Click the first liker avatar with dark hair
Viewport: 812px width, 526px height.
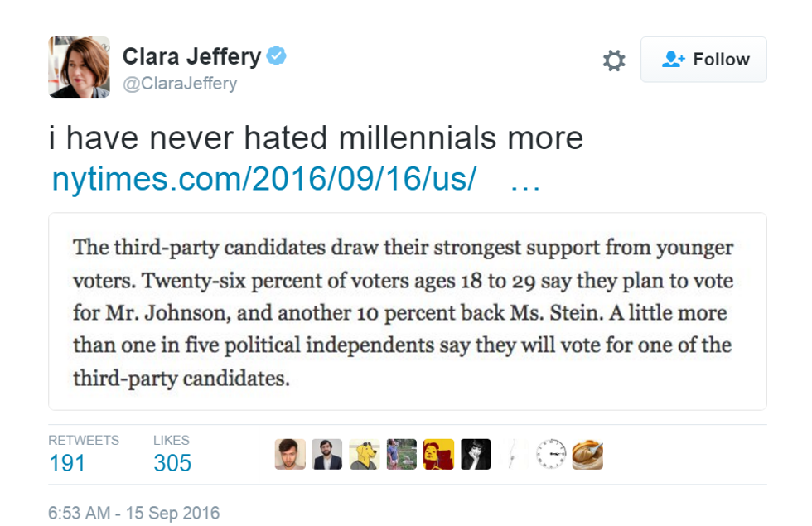pyautogui.click(x=290, y=454)
